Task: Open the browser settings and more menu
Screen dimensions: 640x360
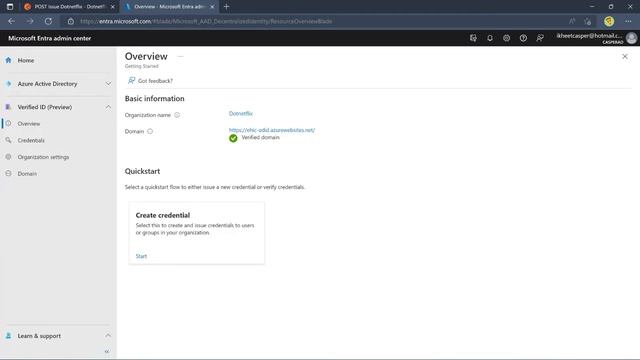Action: tap(628, 21)
